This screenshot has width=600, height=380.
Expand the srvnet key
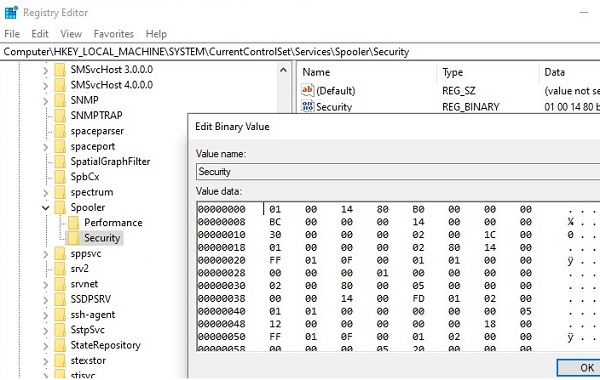pos(46,285)
